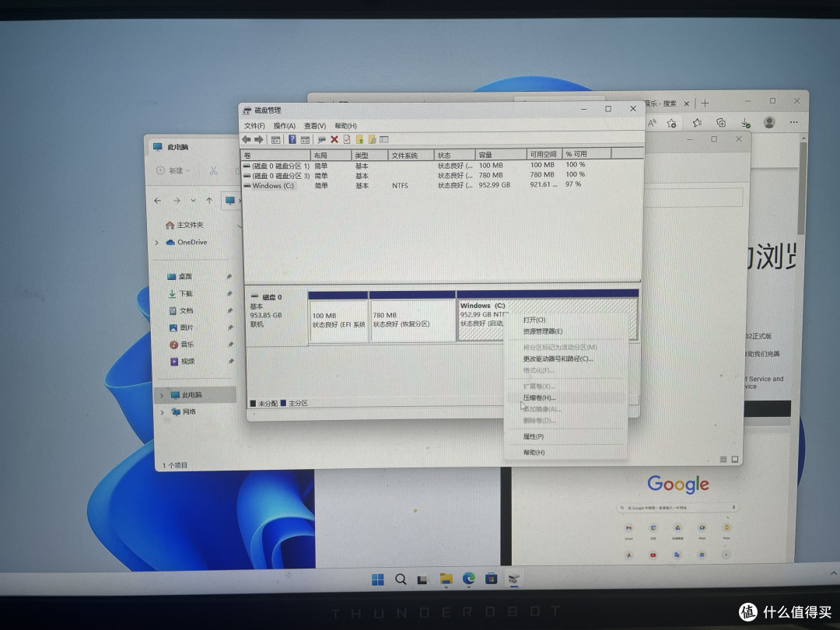Open taskbar Search magnifier icon
840x630 pixels.
pyautogui.click(x=401, y=579)
